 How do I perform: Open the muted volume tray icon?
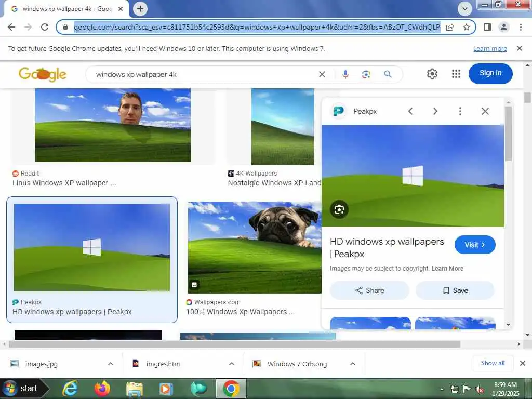(480, 390)
